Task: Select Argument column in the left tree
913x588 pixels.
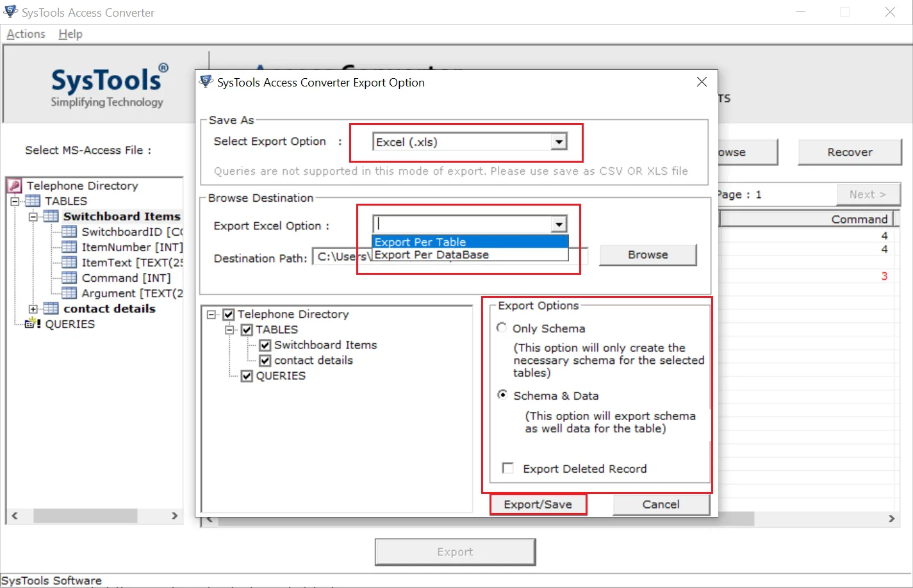Action: click(x=132, y=293)
